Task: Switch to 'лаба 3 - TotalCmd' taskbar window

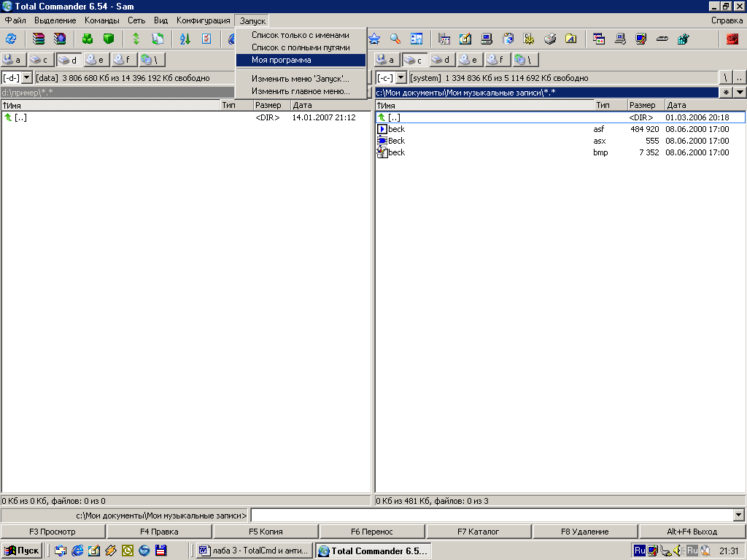Action: (x=255, y=551)
